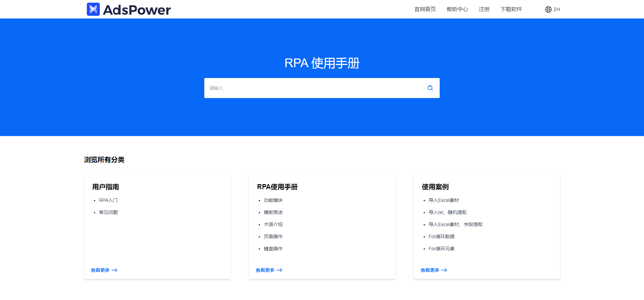Click the AdsPower wordmark text
644x300 pixels.
coord(137,10)
